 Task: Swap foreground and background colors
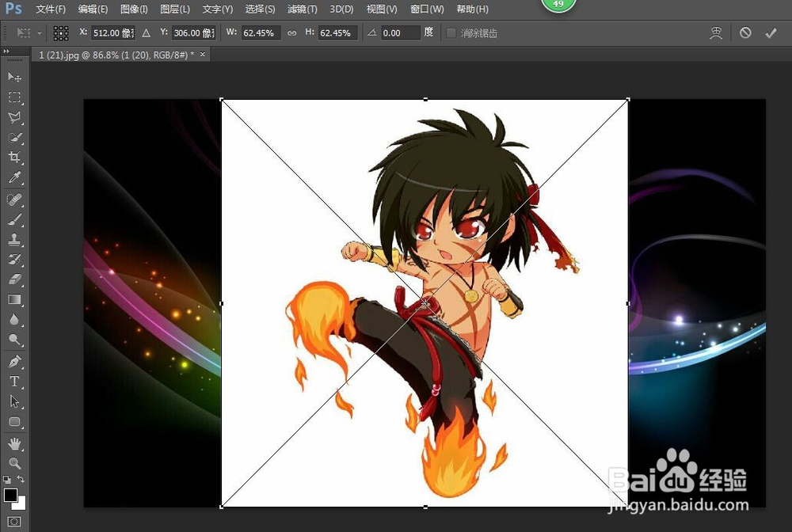tap(21, 478)
